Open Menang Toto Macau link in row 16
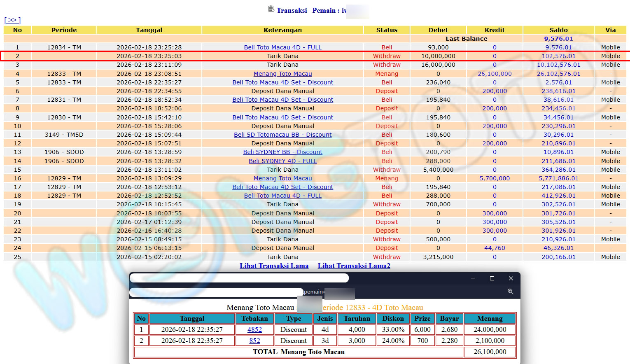The width and height of the screenshot is (630, 364). coord(282,178)
